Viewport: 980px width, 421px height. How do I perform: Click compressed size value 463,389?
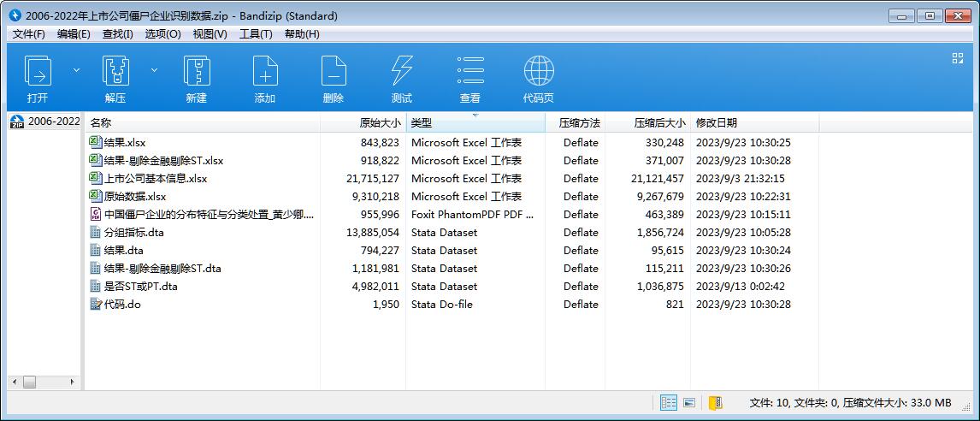click(665, 215)
